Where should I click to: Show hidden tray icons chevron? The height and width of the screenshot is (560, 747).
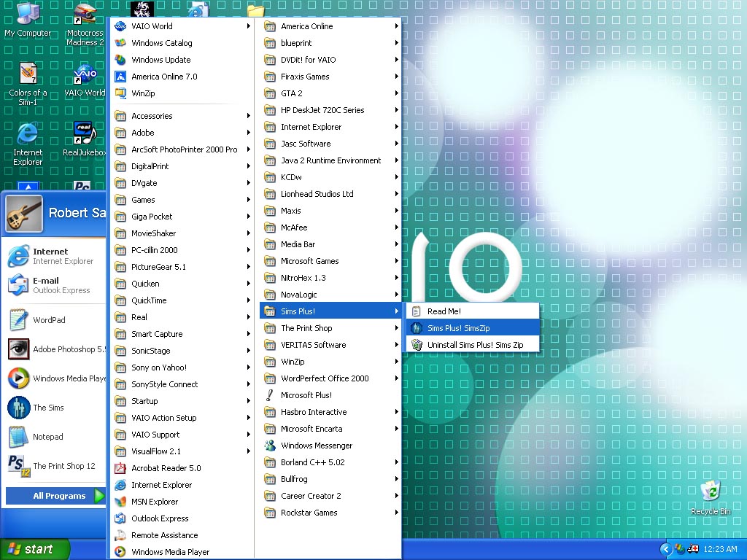point(666,550)
